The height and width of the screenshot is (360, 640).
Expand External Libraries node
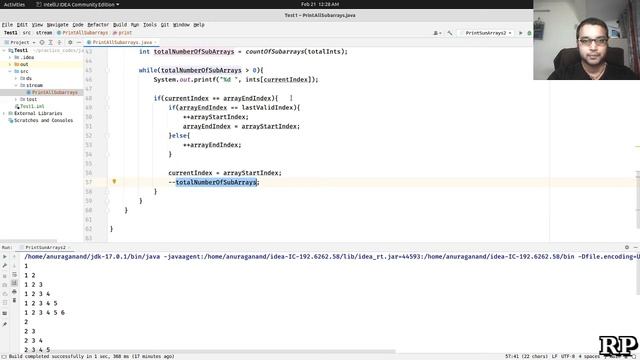coord(4,113)
